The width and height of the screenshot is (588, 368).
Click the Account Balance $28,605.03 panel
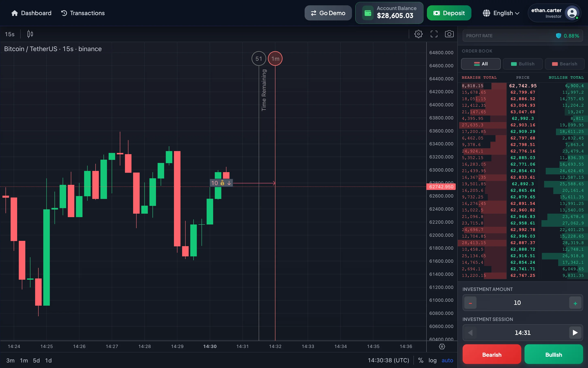[x=389, y=13]
